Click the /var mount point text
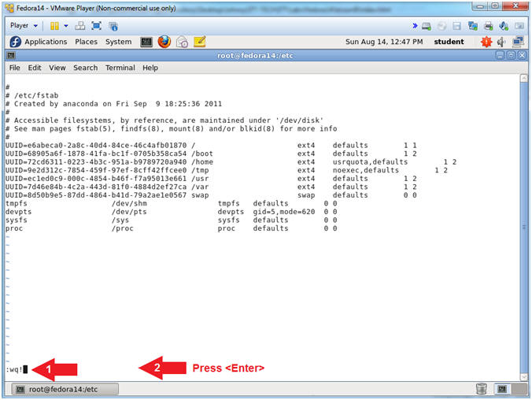 200,187
